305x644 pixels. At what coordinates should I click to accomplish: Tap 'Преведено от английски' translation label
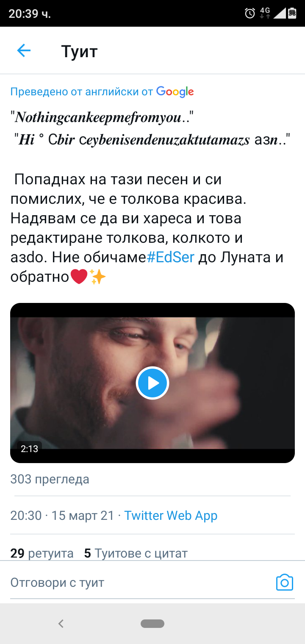pos(82,92)
